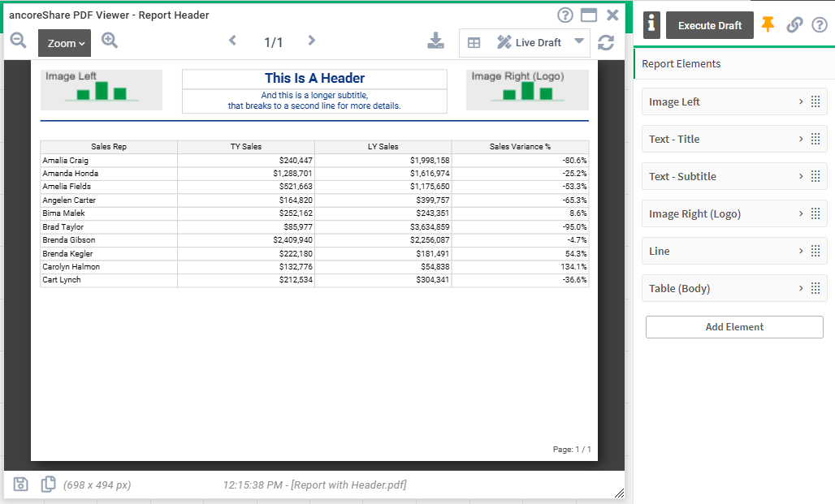
Task: Click the window resize grip at bottom corner
Action: (619, 493)
